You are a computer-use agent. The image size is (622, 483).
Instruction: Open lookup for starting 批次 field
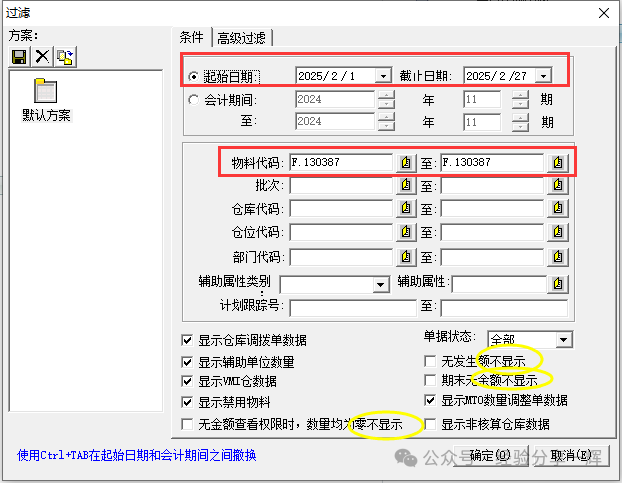[406, 186]
